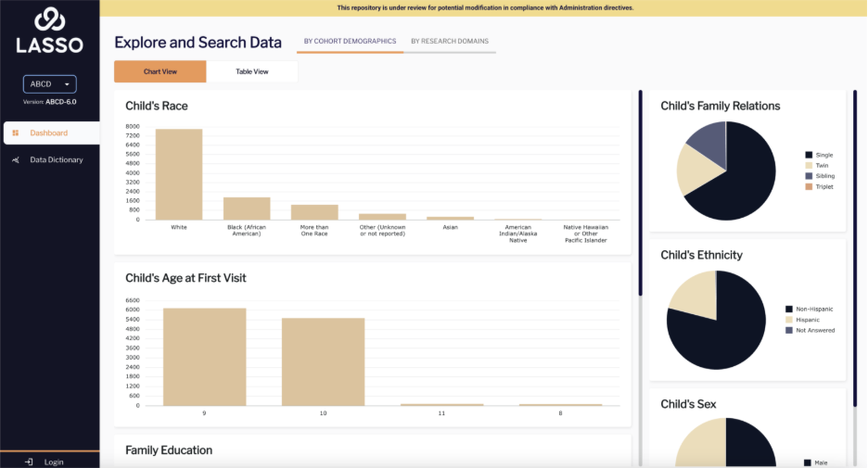
Task: Open the ABCD study dropdown
Action: click(49, 84)
